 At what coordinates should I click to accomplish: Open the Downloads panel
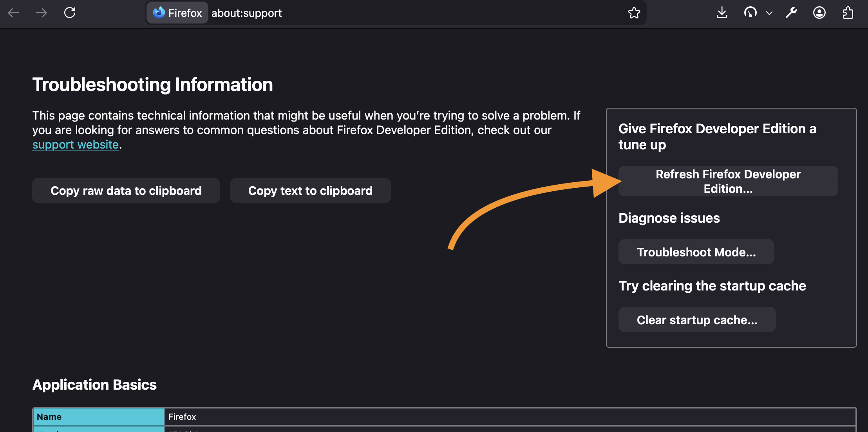[x=722, y=13]
